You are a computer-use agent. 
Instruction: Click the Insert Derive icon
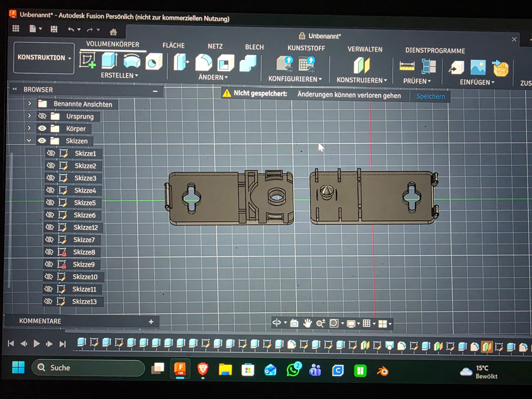[x=457, y=67]
